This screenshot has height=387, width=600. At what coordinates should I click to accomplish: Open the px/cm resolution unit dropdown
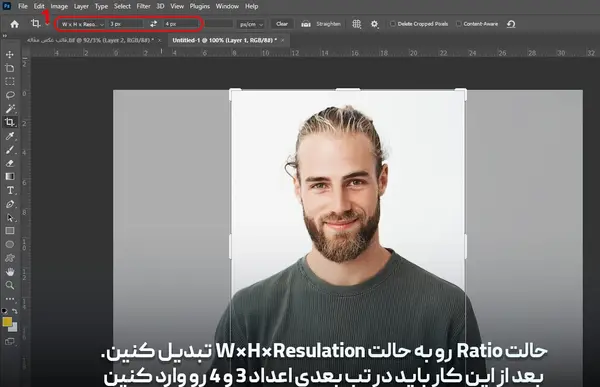(251, 24)
